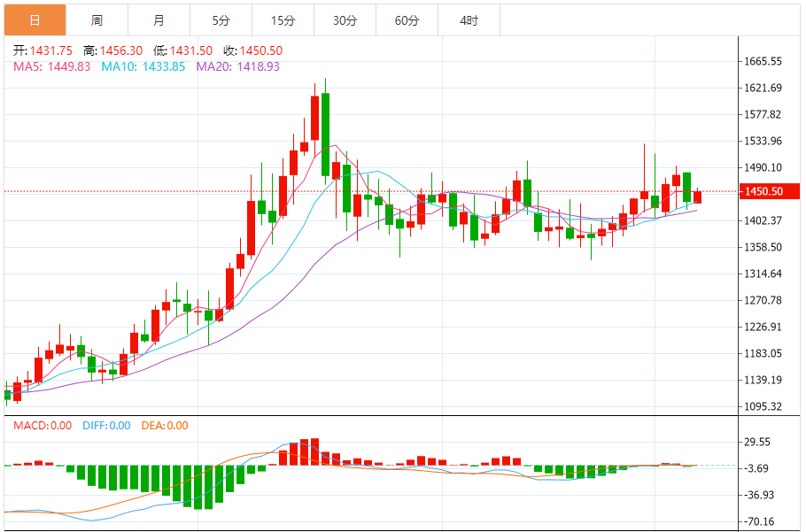806x532 pixels.
Task: Click the MA5 1449.83 indicator label
Action: (x=51, y=66)
